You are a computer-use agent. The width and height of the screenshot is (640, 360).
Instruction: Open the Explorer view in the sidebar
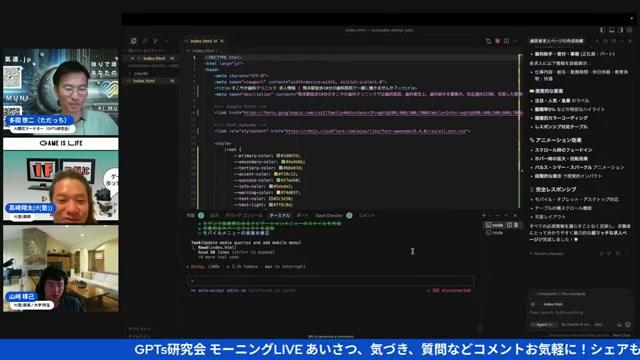tap(133, 41)
